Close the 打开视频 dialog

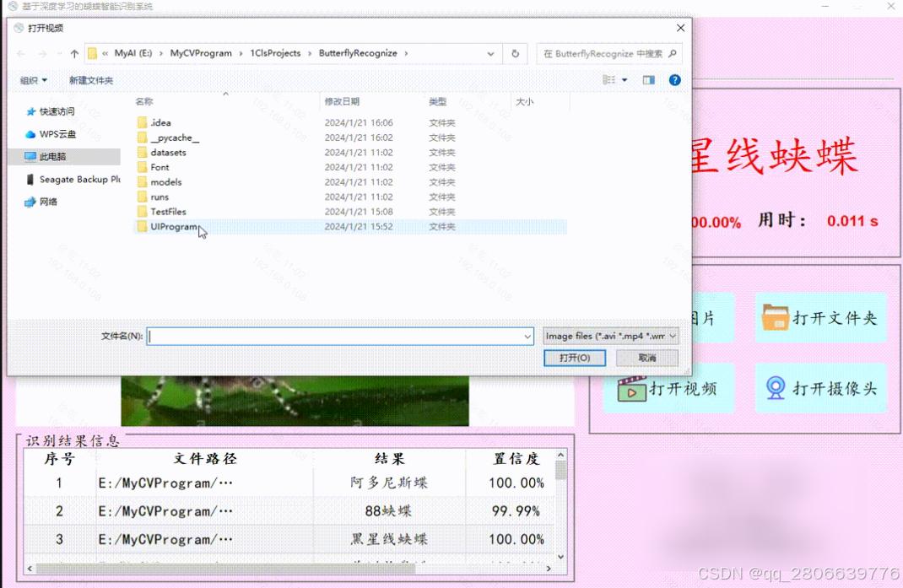680,28
